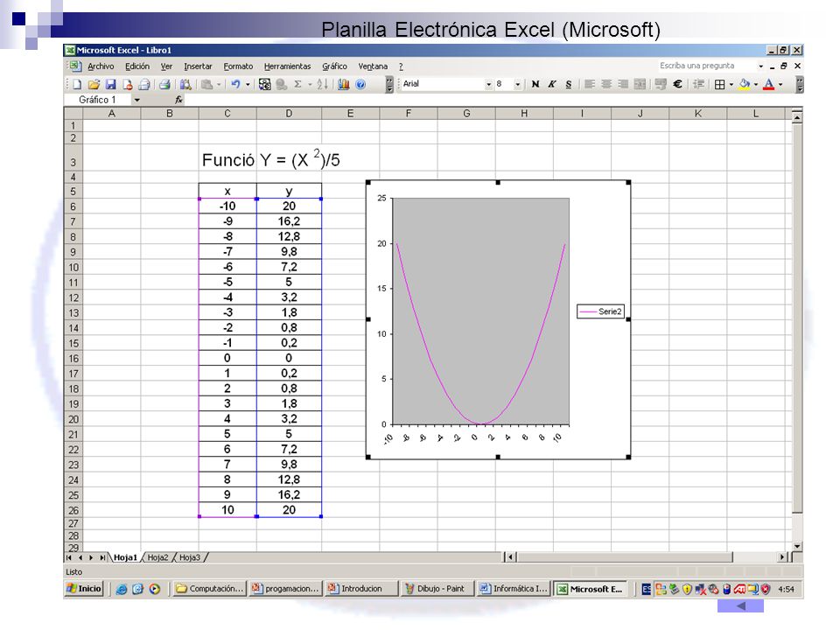Open the Computación taskbar folder button
Viewport: 840px width, 630px height.
(209, 589)
